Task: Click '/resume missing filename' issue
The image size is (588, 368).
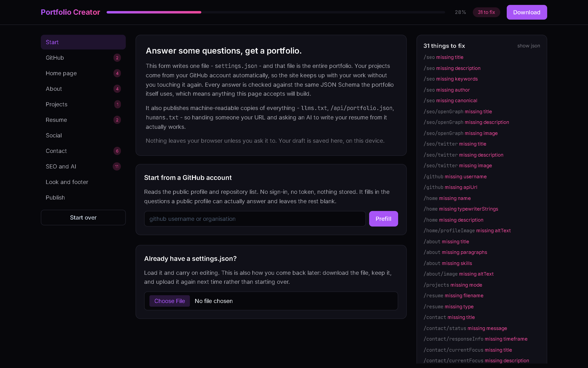Action: click(453, 295)
